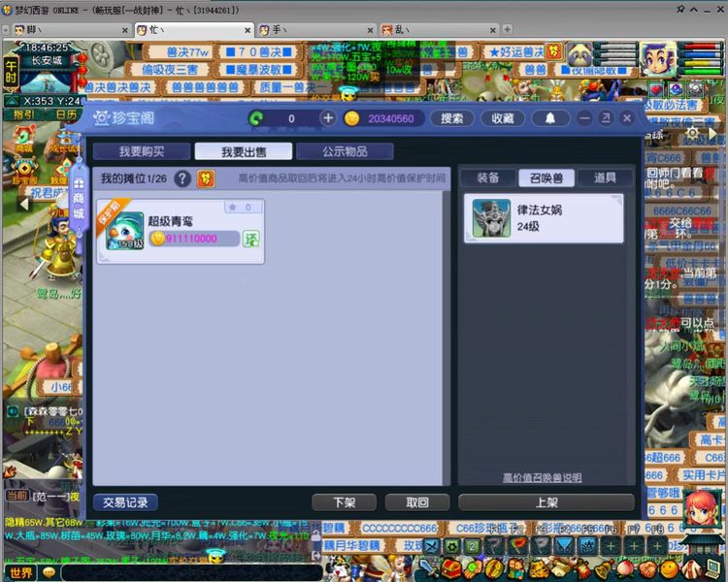Click the panda pet portrait
Image resolution: width=728 pixels, height=582 pixels.
point(579,56)
